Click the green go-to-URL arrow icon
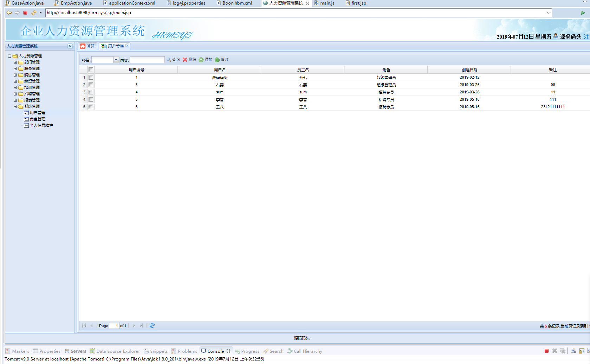Screen dimensions: 590x364 (583, 13)
